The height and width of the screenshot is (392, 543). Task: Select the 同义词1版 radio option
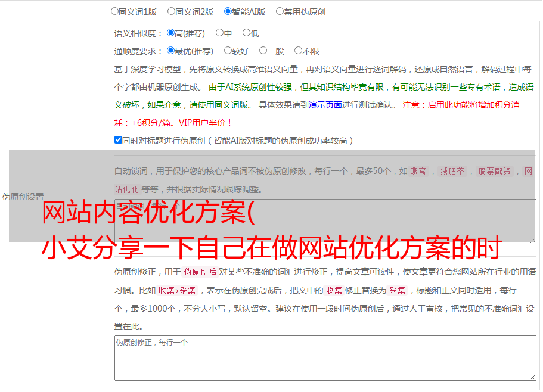[115, 11]
